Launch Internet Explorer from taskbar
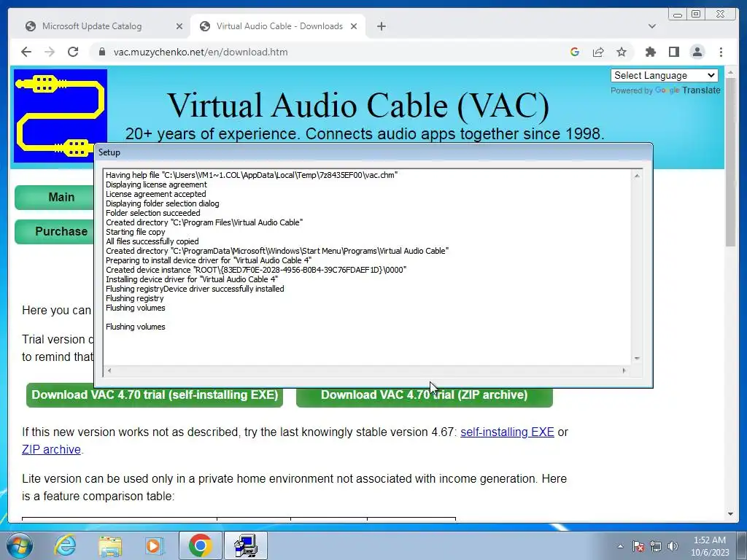Image resolution: width=747 pixels, height=560 pixels. tap(65, 545)
